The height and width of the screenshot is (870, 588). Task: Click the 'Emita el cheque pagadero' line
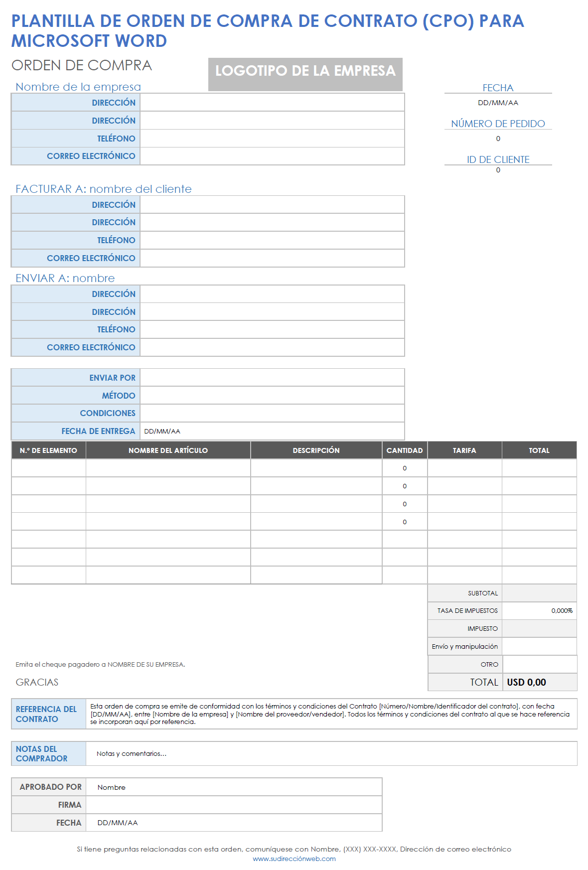(100, 664)
